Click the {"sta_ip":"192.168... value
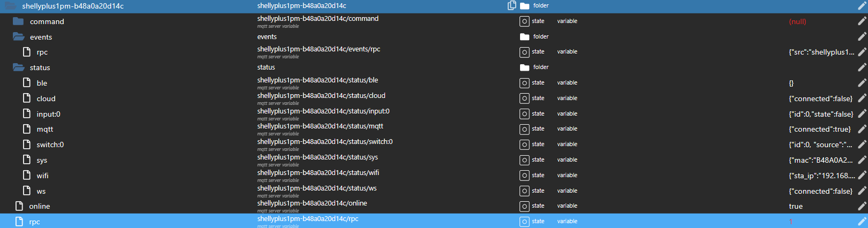Viewport: 868px width, 228px height. click(x=822, y=176)
